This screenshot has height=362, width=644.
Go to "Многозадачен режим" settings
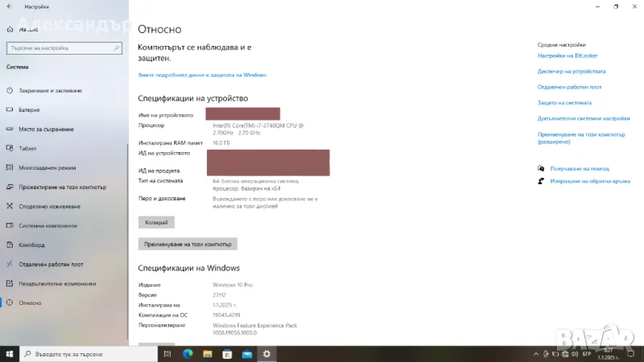(x=47, y=168)
